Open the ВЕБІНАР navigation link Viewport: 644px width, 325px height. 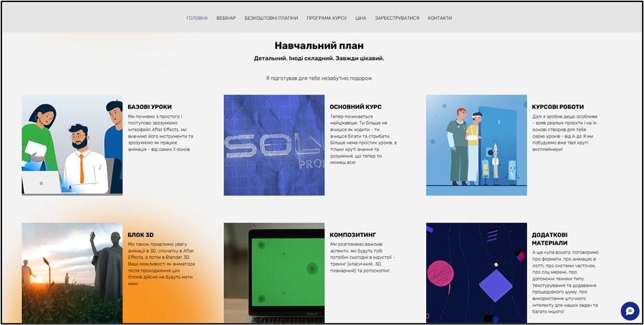tap(226, 18)
